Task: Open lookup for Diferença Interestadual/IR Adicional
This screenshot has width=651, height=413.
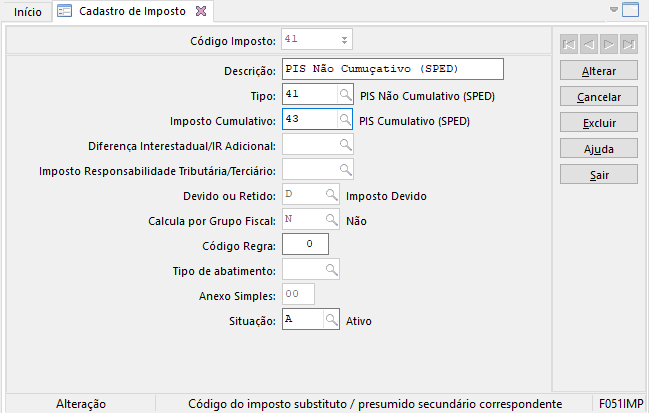Action: [345, 145]
